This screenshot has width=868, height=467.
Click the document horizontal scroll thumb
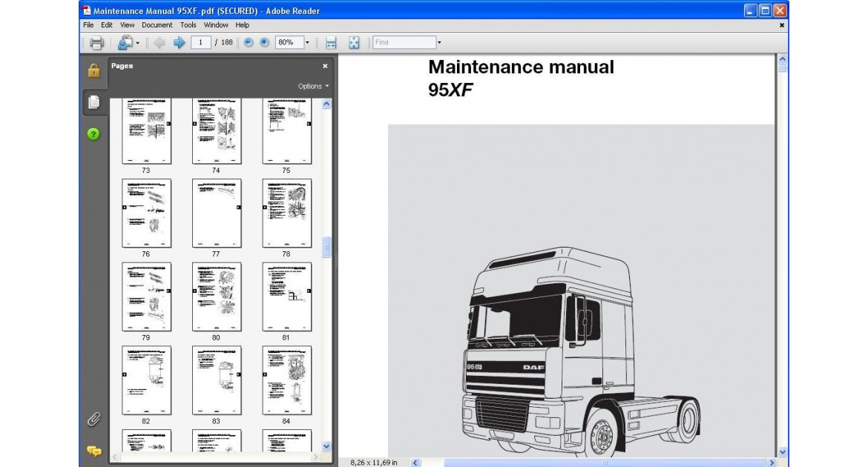click(605, 463)
